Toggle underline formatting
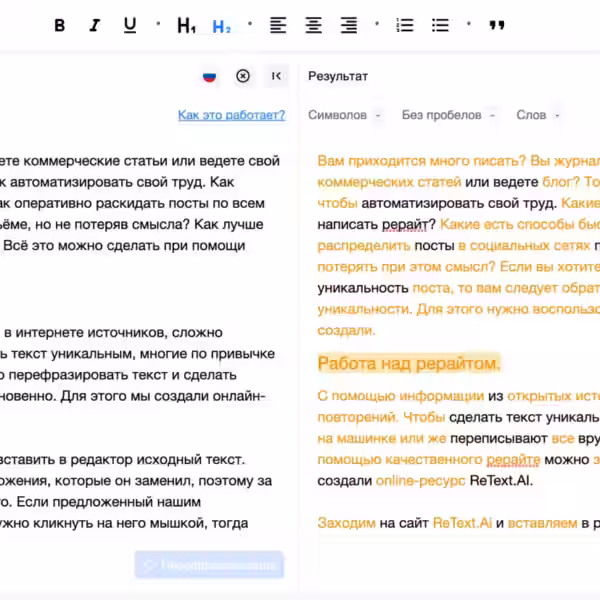This screenshot has height=600, width=600. [130, 26]
